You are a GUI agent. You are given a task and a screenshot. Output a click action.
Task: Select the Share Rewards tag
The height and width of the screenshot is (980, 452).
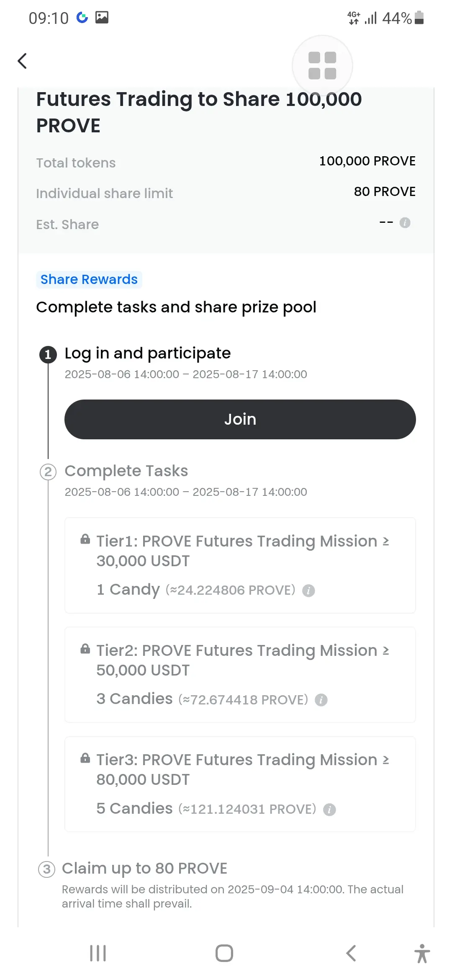click(89, 279)
